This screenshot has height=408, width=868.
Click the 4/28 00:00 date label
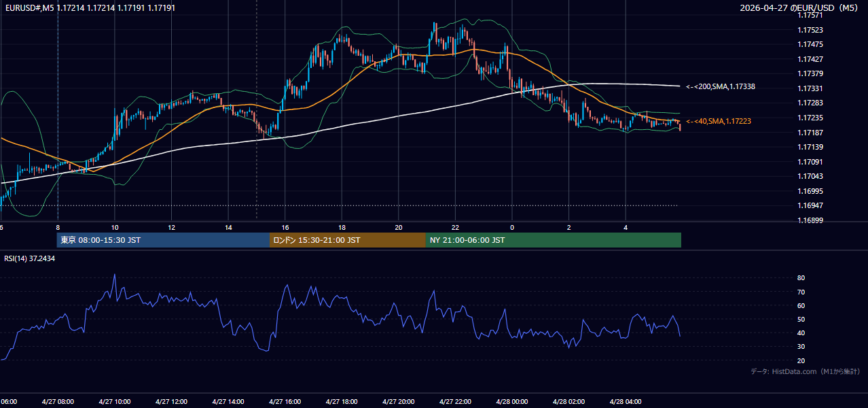(x=512, y=402)
